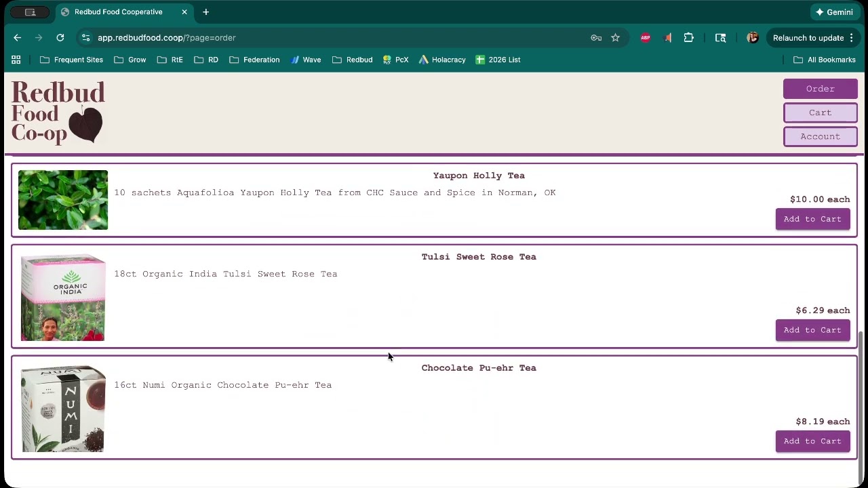This screenshot has height=488, width=868.
Task: Click the Aquafolioa Yaupon Holly Tea description
Action: (x=335, y=192)
